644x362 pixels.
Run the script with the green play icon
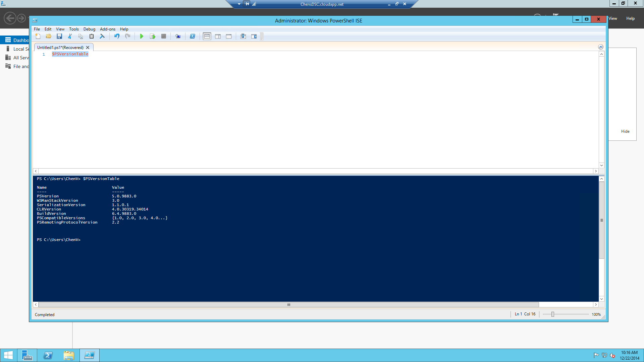tap(142, 36)
